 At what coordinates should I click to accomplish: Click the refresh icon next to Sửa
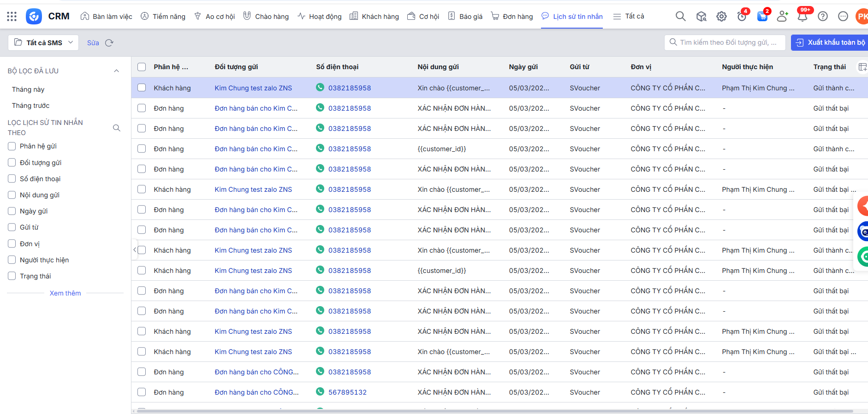pyautogui.click(x=109, y=43)
